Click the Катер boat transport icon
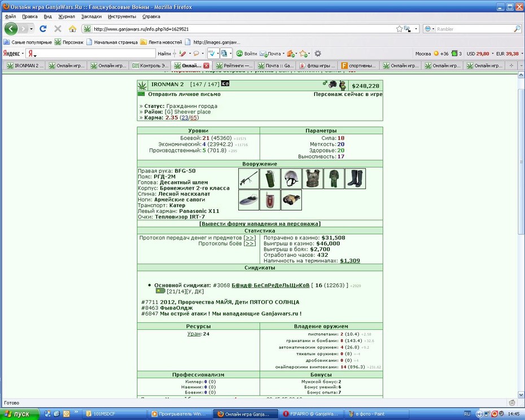 [249, 200]
